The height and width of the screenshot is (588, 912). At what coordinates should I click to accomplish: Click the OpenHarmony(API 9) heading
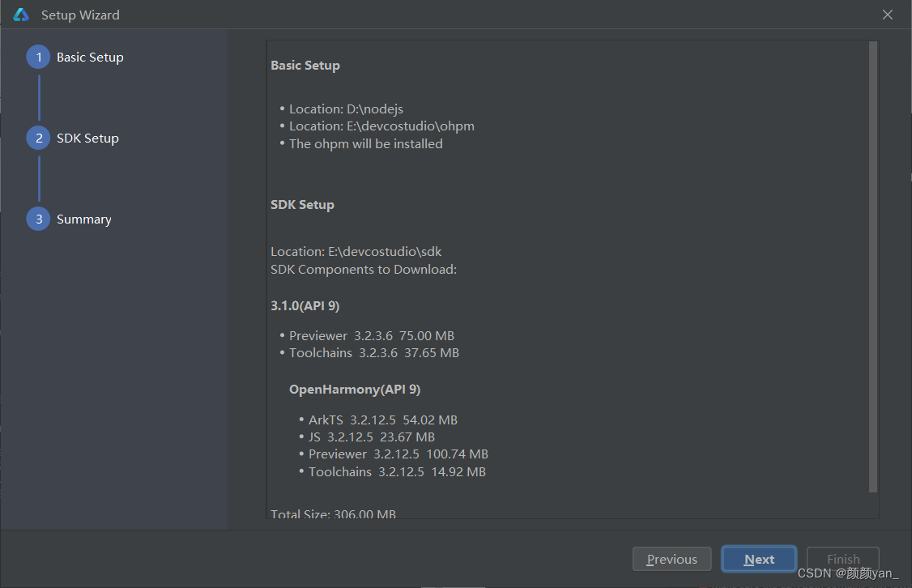(355, 389)
